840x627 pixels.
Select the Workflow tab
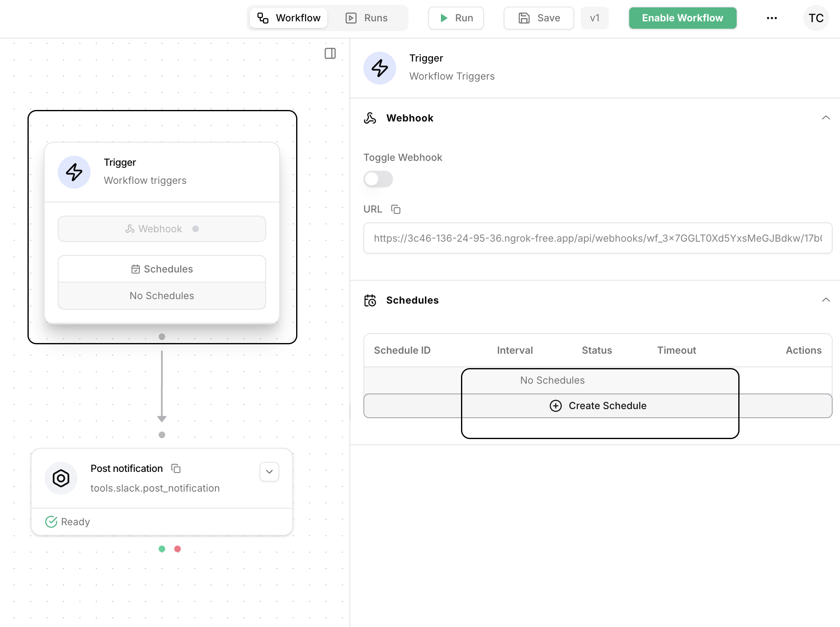(x=289, y=18)
